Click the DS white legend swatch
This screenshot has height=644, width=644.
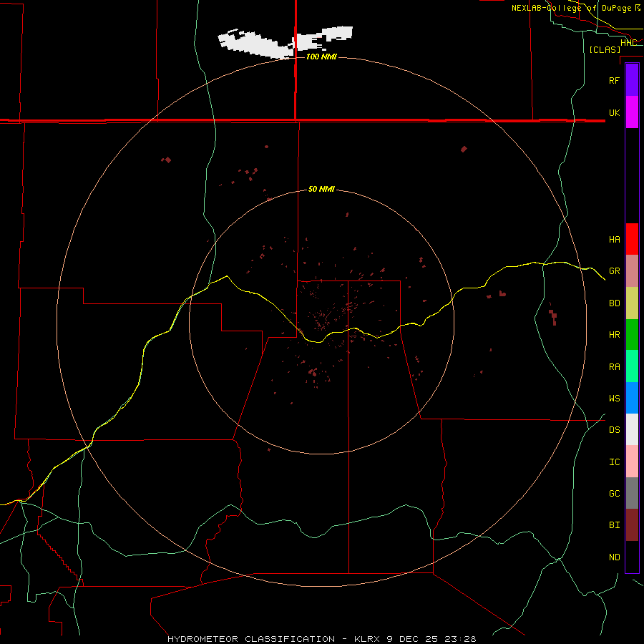click(x=632, y=429)
